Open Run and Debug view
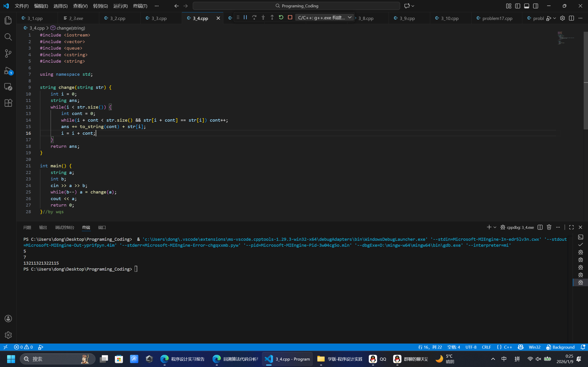This screenshot has height=367, width=588. [8, 70]
